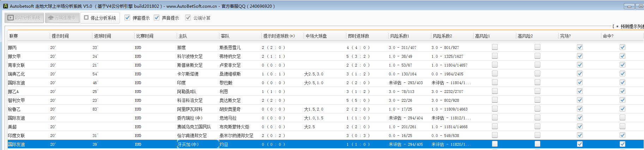Click the Autobetsoft app icon in title bar

tap(5, 6)
